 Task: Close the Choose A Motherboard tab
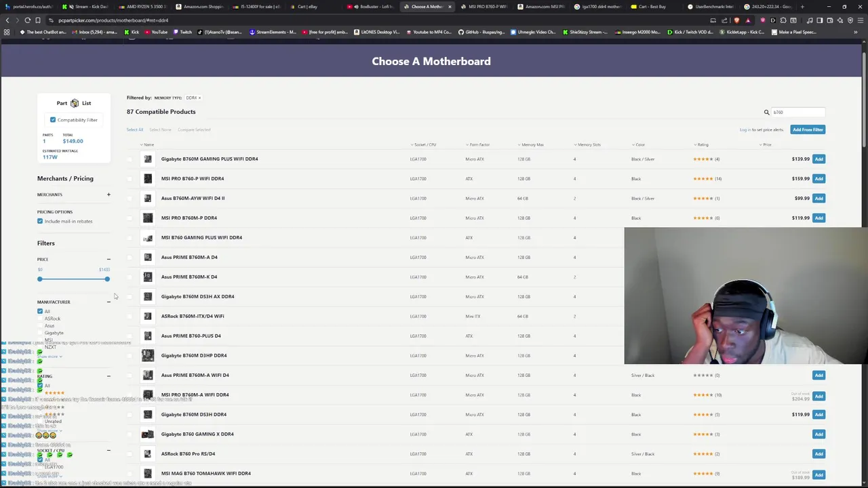[x=450, y=7]
